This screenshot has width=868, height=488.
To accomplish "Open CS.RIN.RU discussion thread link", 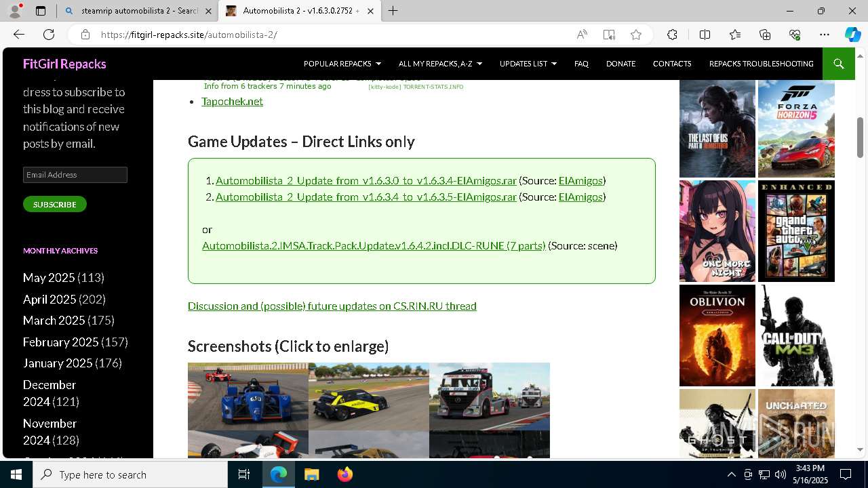I will pos(332,306).
